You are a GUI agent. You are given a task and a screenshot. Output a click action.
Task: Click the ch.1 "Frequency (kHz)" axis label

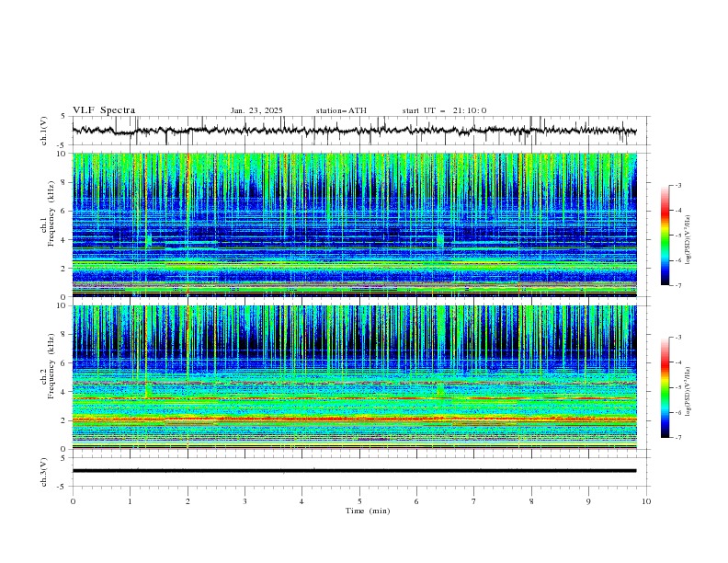pos(51,214)
